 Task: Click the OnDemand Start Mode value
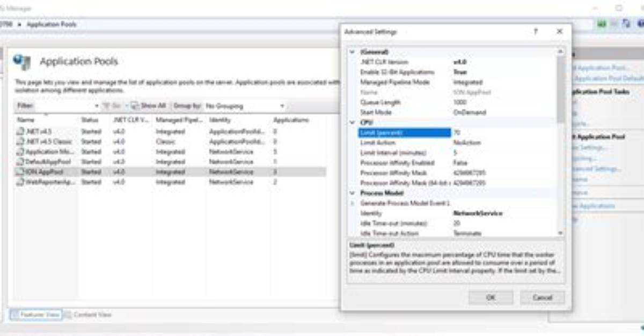click(470, 113)
